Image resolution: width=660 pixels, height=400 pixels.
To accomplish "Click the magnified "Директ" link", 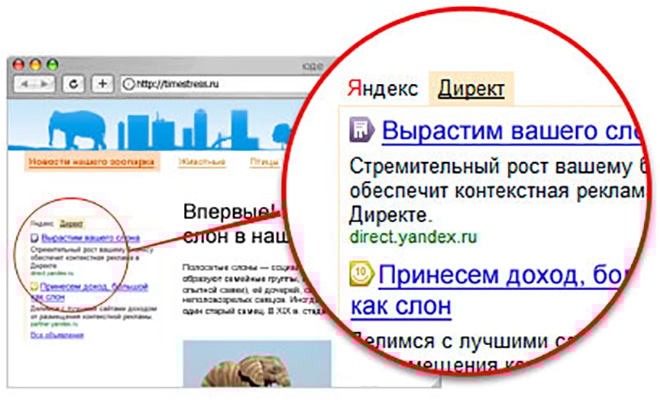I will pyautogui.click(x=471, y=88).
